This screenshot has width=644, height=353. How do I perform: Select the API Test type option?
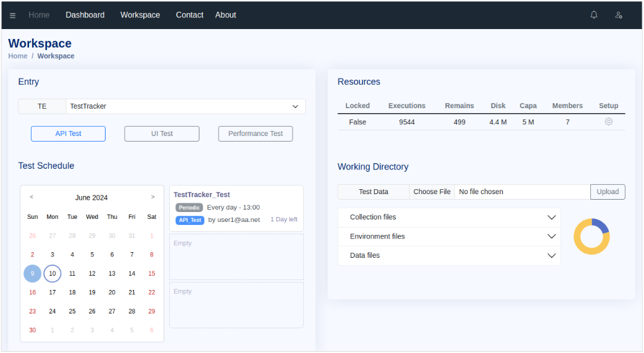[68, 134]
